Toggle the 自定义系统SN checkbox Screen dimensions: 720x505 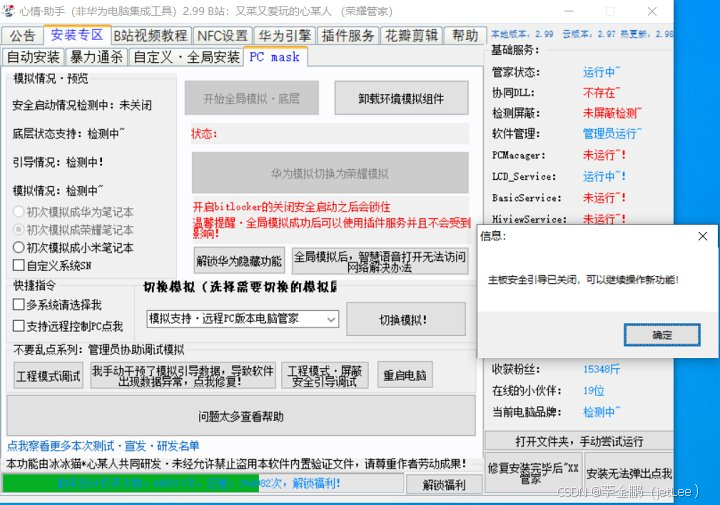(19, 265)
